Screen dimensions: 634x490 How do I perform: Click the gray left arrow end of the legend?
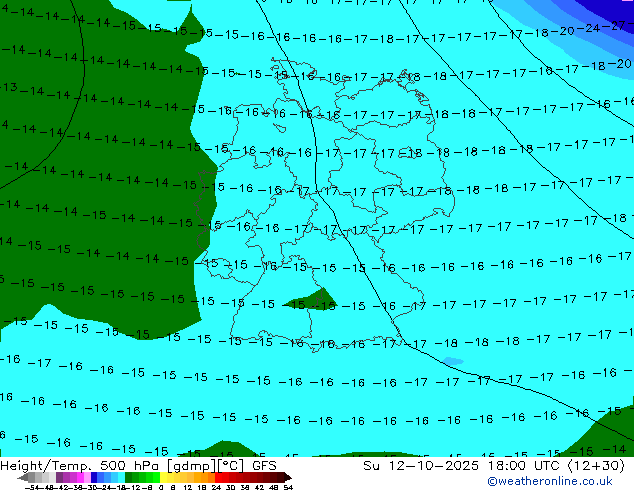[x=23, y=477]
